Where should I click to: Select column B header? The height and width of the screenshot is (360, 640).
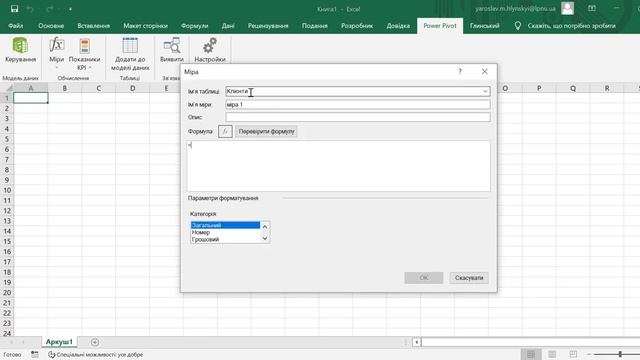click(x=64, y=88)
